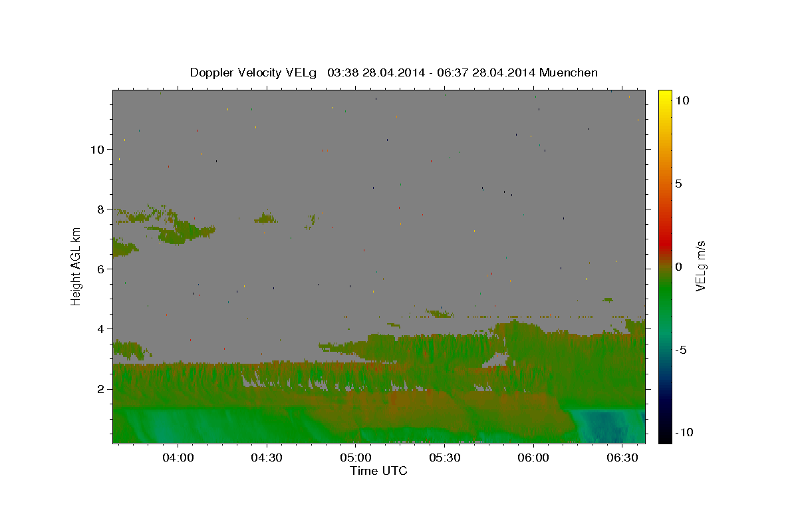Click the height tick label 8

(101, 209)
